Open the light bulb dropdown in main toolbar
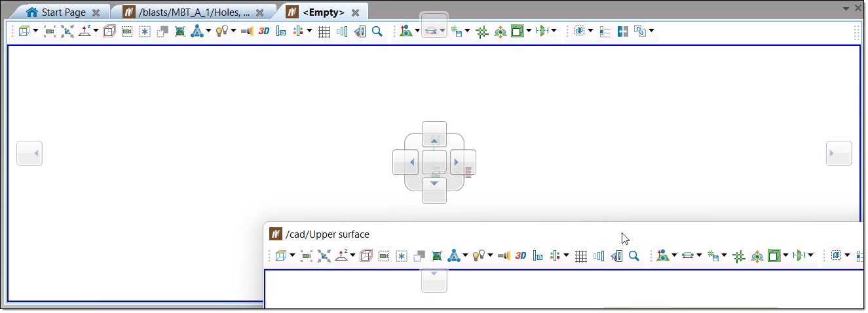 point(233,31)
